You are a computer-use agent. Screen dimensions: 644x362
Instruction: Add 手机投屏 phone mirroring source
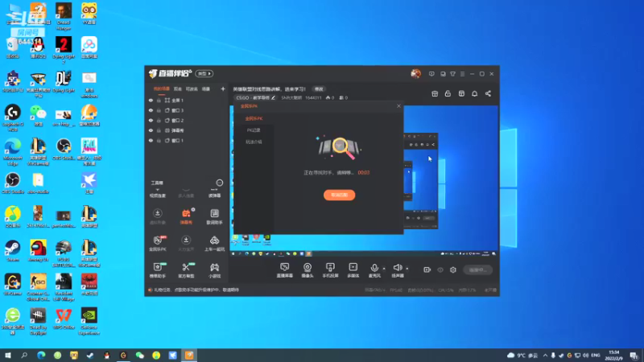[x=330, y=270]
